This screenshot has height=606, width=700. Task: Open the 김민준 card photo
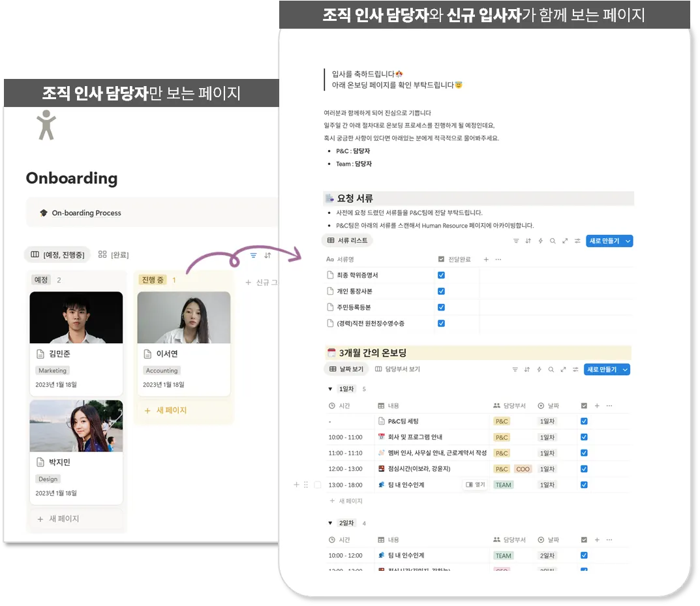pyautogui.click(x=76, y=318)
